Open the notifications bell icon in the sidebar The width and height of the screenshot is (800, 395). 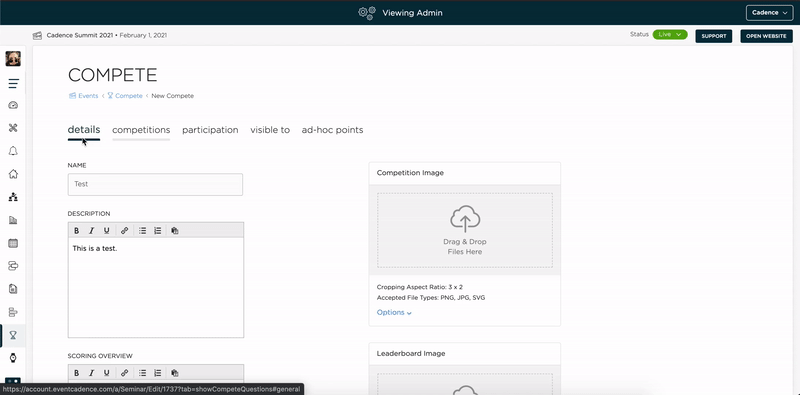[13, 151]
